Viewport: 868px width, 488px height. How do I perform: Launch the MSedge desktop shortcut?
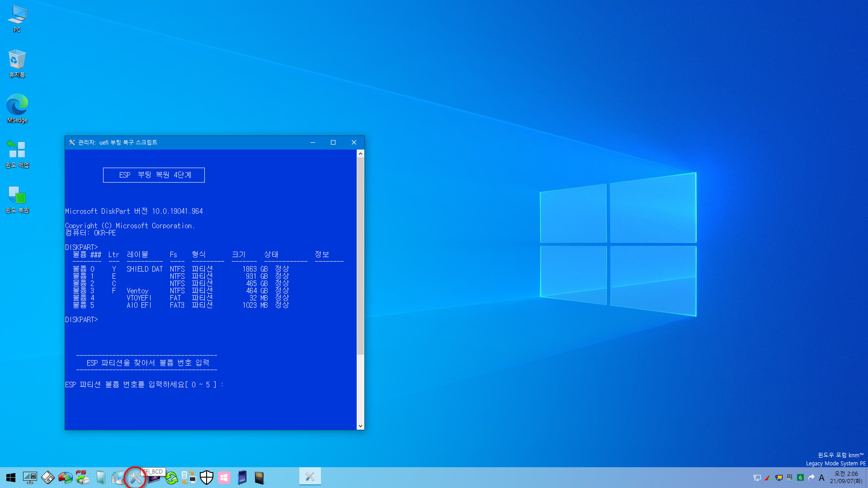point(17,108)
